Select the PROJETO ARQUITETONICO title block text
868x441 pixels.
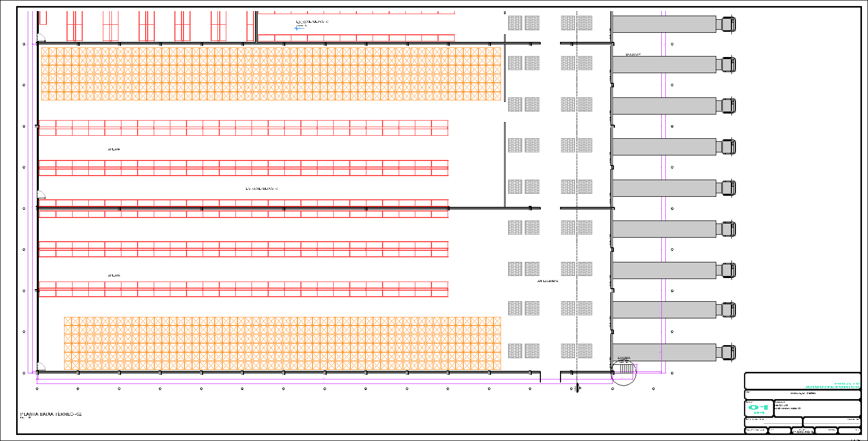(832, 385)
